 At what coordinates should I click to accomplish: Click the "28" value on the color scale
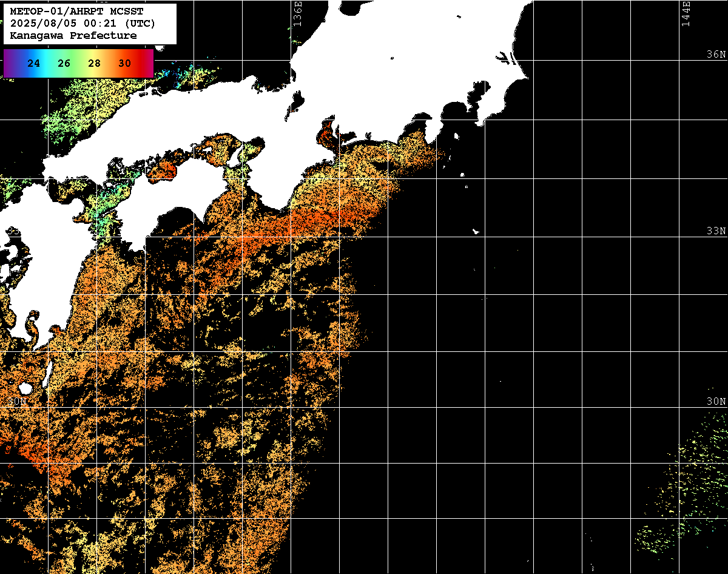94,63
